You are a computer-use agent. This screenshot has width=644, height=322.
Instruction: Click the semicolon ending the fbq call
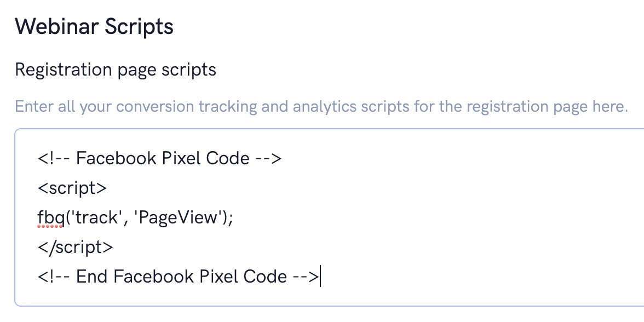tap(231, 218)
